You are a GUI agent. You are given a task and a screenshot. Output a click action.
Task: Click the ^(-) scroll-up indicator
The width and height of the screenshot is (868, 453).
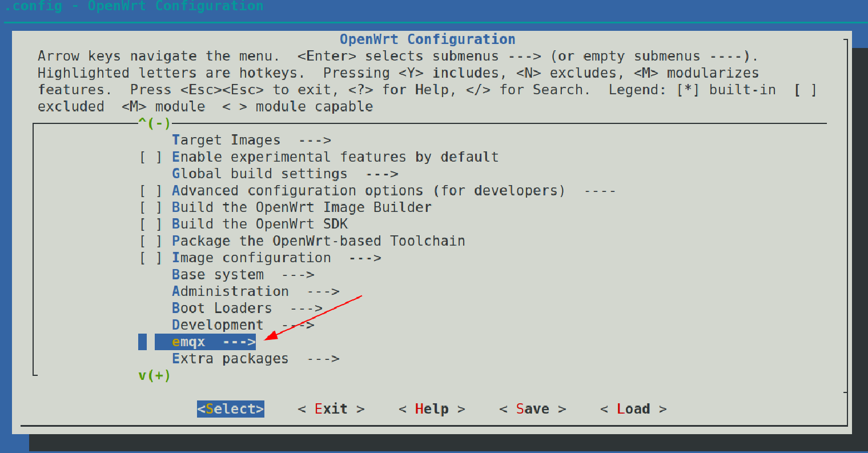[155, 123]
